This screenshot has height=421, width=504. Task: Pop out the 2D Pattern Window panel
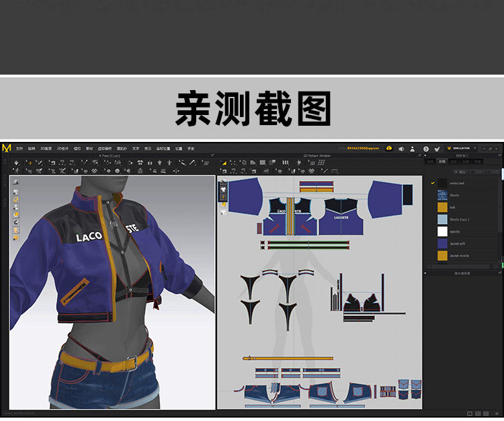point(421,155)
